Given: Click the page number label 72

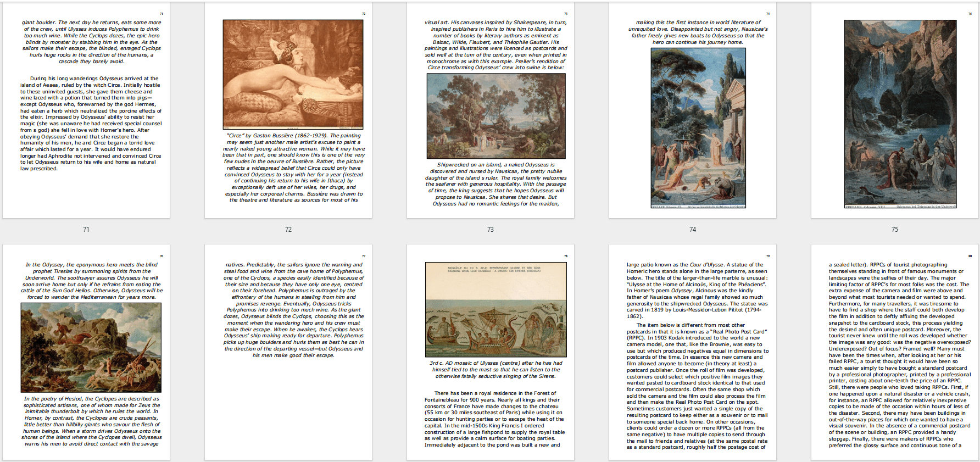Looking at the screenshot, I should (x=288, y=230).
